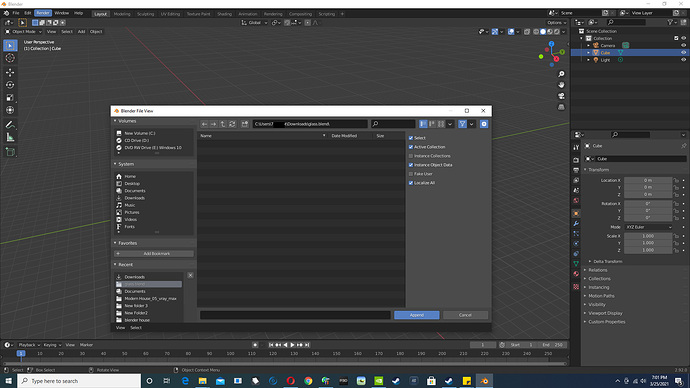Click the Cancel button
Viewport: 690px width, 388px height.
coord(465,315)
